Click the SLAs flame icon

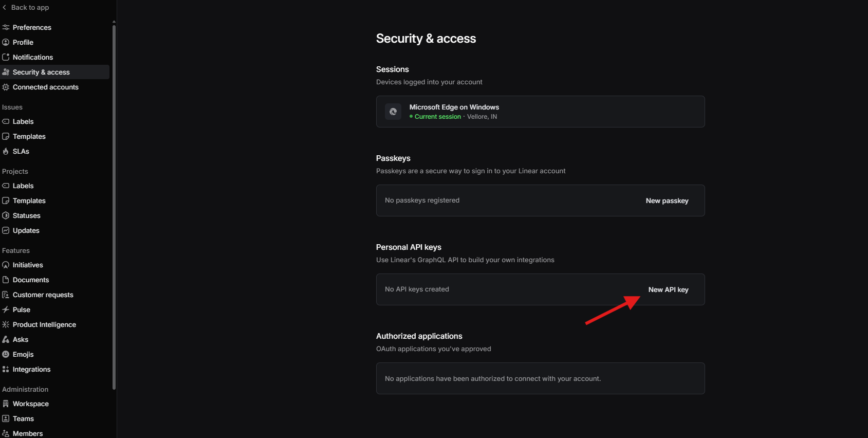click(x=6, y=151)
